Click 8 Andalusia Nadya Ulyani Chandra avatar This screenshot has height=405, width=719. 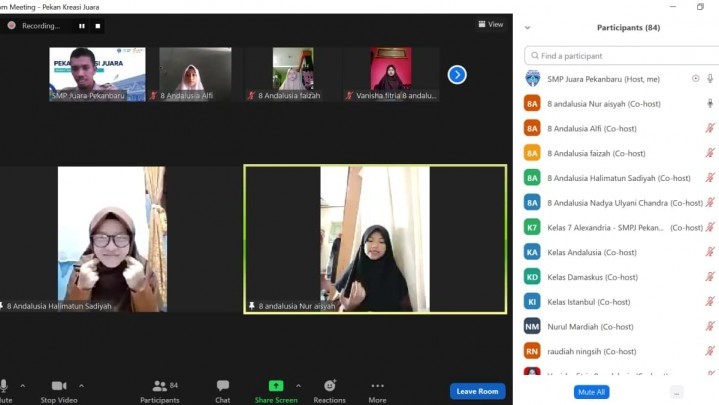point(532,203)
